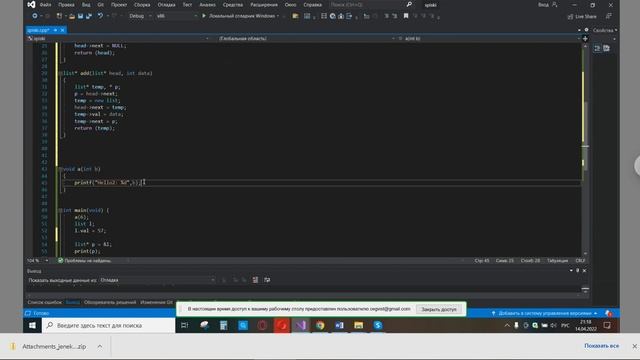This screenshot has width=640, height=360.
Task: Click the Task View icon in taskbar
Action: (x=185, y=325)
